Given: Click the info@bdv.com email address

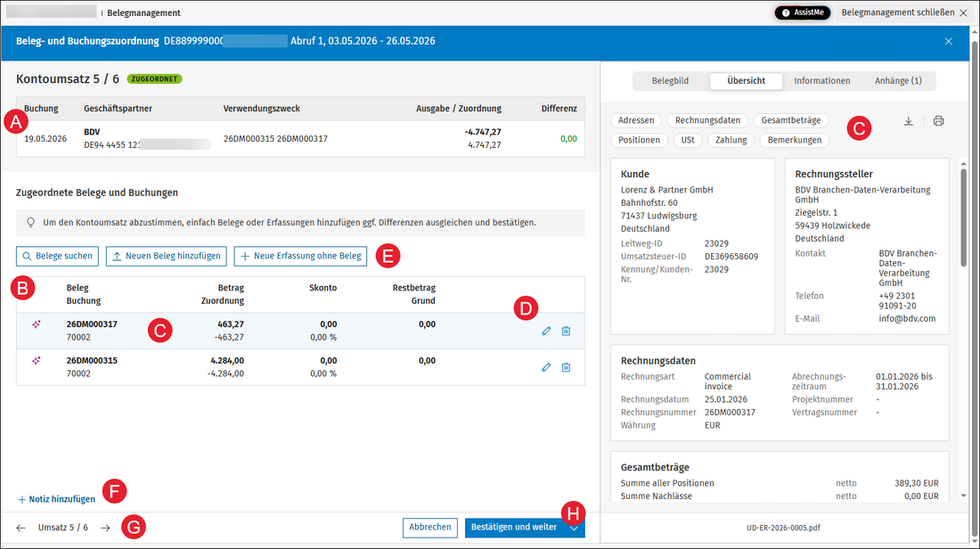Looking at the screenshot, I should [x=907, y=318].
